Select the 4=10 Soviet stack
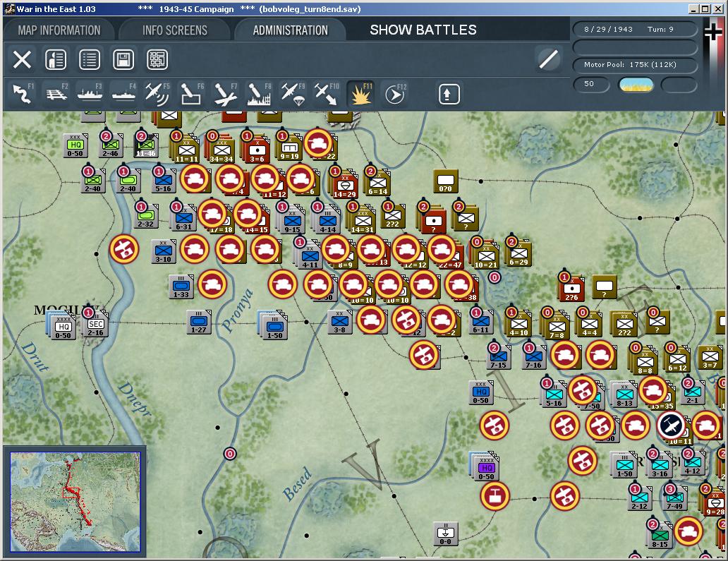The image size is (728, 561). 518,323
